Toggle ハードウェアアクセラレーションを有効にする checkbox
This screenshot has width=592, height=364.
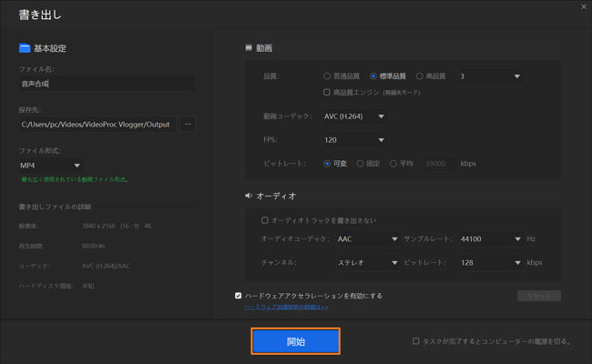pos(239,296)
